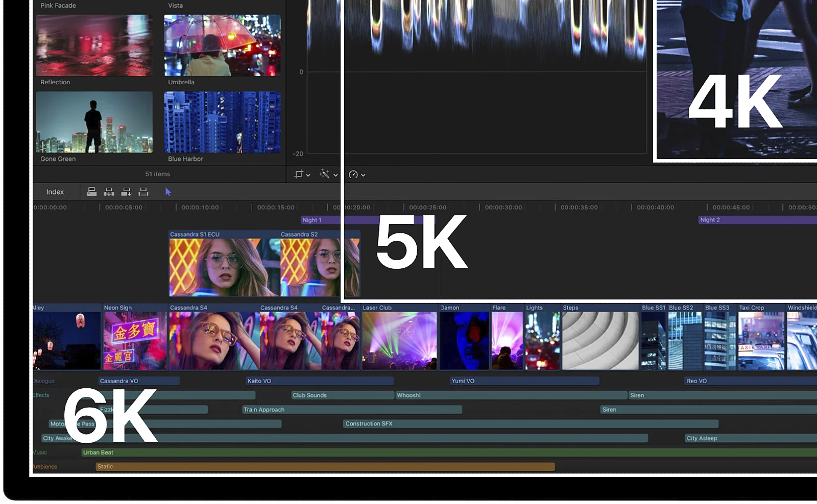This screenshot has width=817, height=504.
Task: Select the Blue SS2 clip
Action: 685,337
